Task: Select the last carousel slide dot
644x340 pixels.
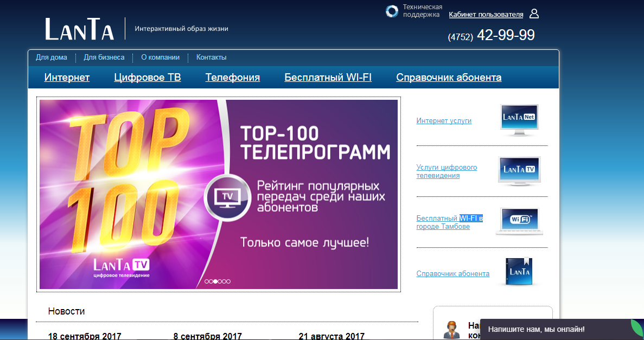Action: (228, 281)
